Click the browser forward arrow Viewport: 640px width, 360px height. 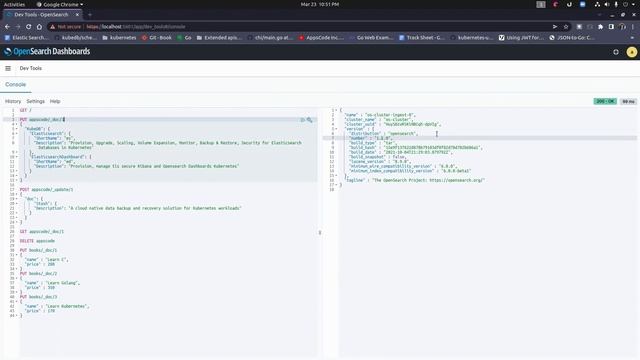tap(18, 27)
